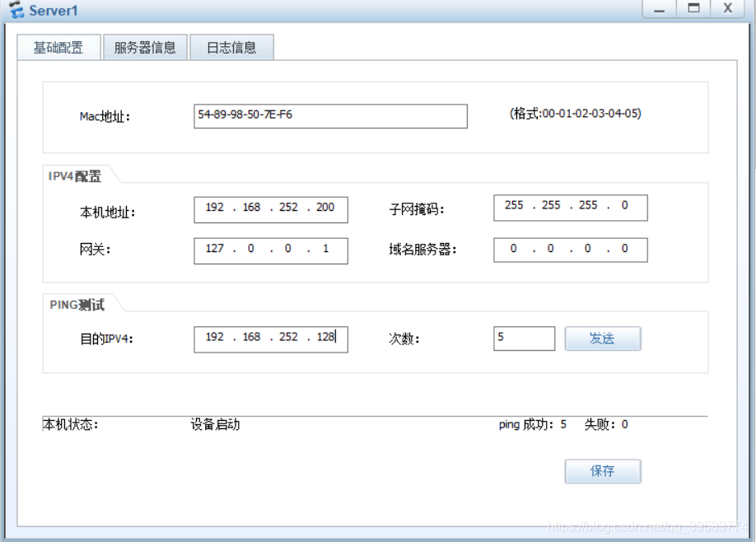Viewport: 756px width, 542px height.
Task: Click the Server1 icon in title bar
Action: click(14, 10)
